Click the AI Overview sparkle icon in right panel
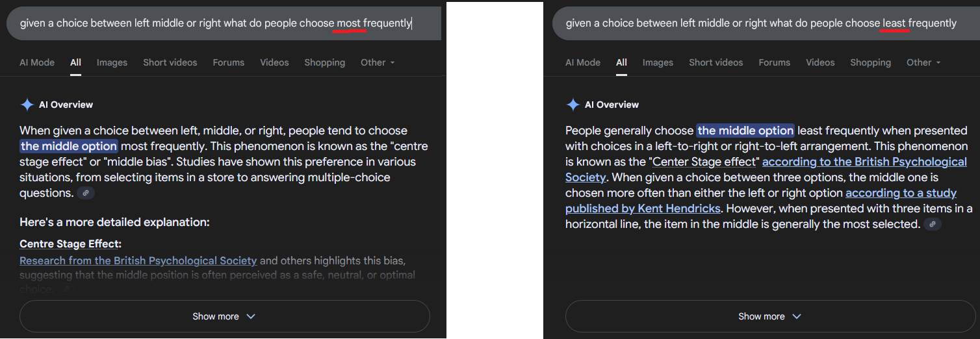The image size is (980, 339). tap(573, 105)
